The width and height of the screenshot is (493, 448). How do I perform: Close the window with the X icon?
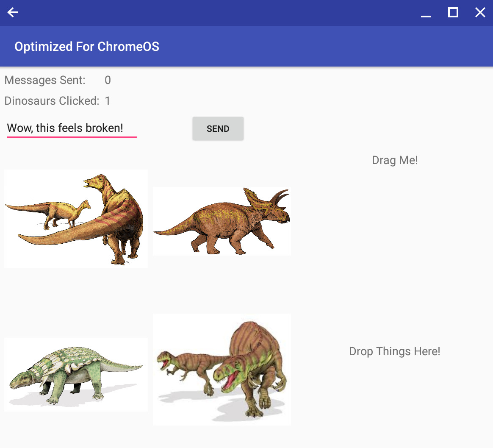[480, 13]
